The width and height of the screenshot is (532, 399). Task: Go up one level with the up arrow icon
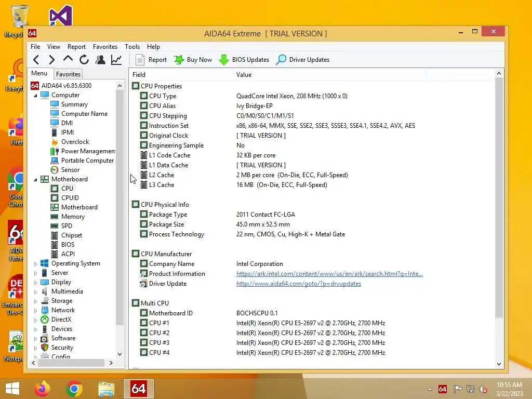[68, 59]
